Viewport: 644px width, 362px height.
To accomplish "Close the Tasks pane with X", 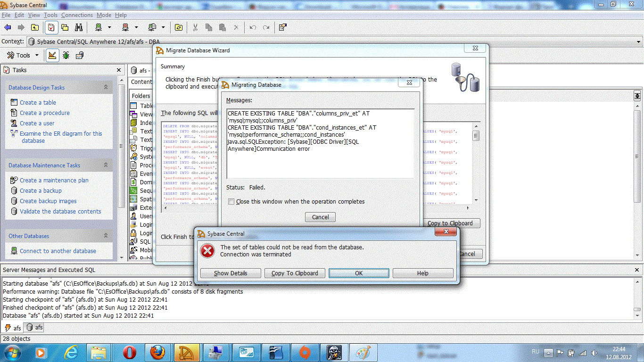I will pos(119,70).
